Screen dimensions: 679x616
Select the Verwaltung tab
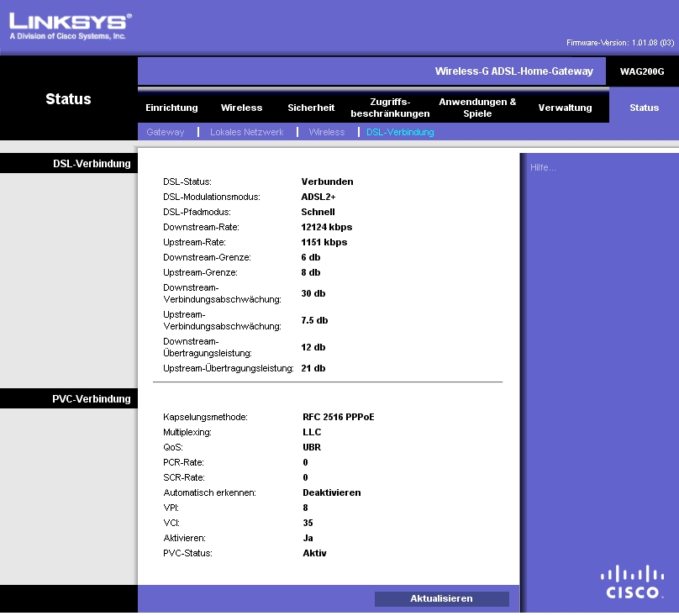pyautogui.click(x=565, y=108)
